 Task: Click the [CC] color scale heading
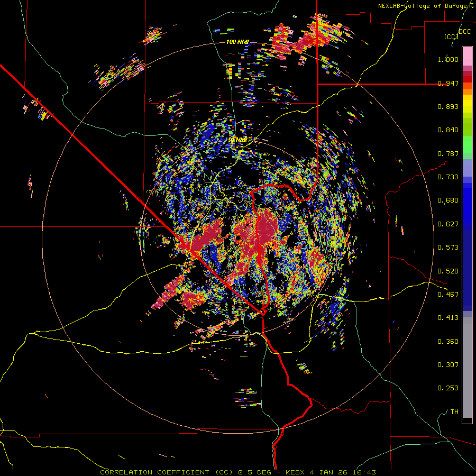[451, 36]
